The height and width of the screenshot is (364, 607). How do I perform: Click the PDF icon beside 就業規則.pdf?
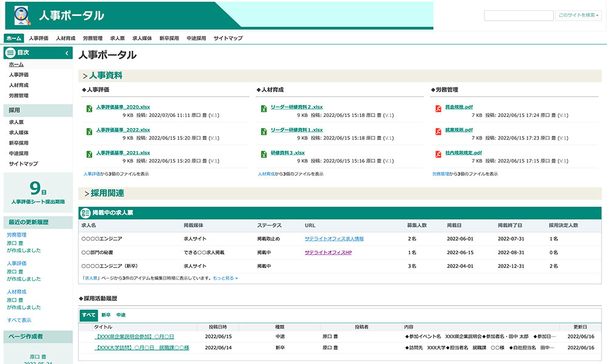[438, 132]
